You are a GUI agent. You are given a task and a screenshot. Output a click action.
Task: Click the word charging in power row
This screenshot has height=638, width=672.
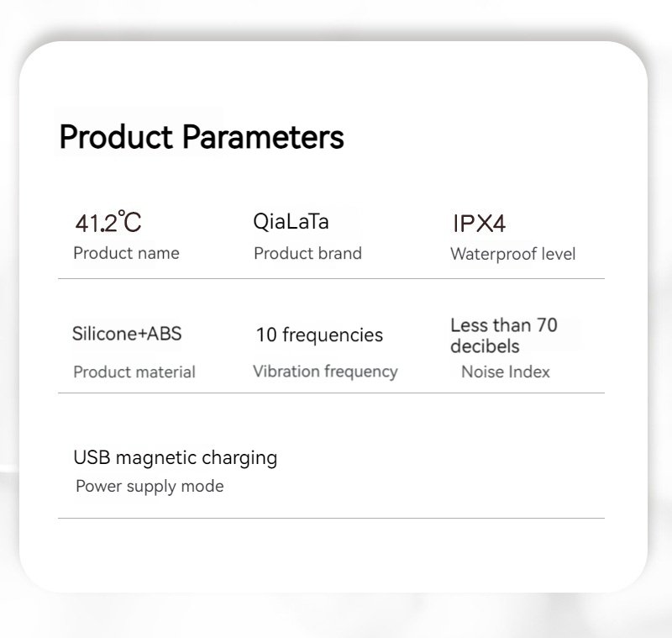[x=239, y=458]
